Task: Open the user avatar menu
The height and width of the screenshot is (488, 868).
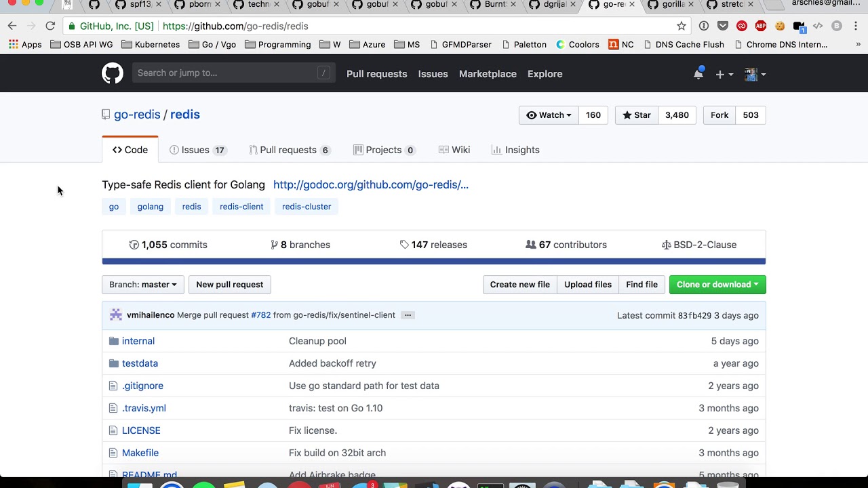Action: pyautogui.click(x=755, y=74)
